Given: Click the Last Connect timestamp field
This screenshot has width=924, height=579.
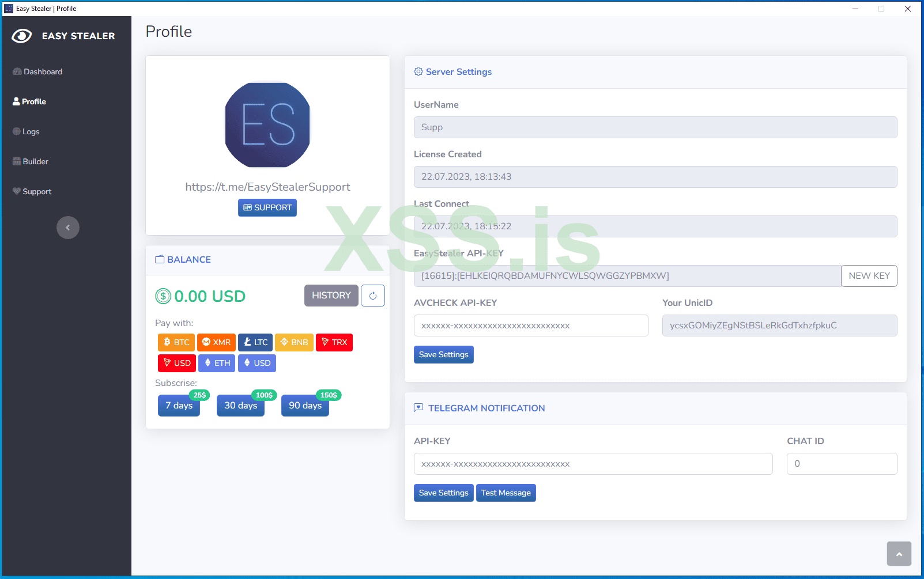Looking at the screenshot, I should click(x=655, y=226).
